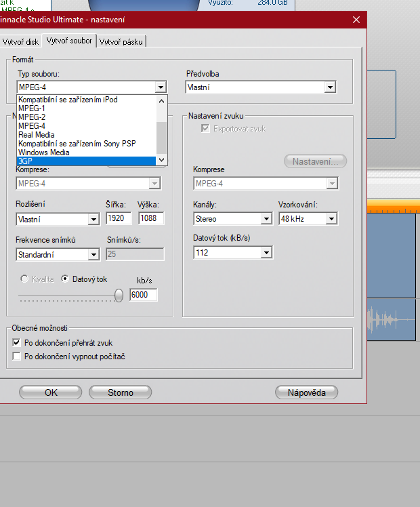Enable Po dokončení vypnout počítač checkbox

(17, 356)
